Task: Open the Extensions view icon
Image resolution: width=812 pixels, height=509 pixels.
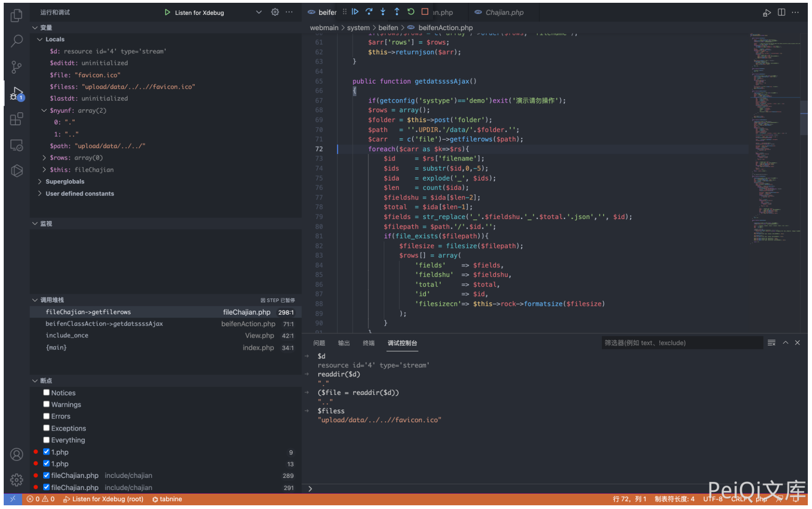Action: coord(16,119)
